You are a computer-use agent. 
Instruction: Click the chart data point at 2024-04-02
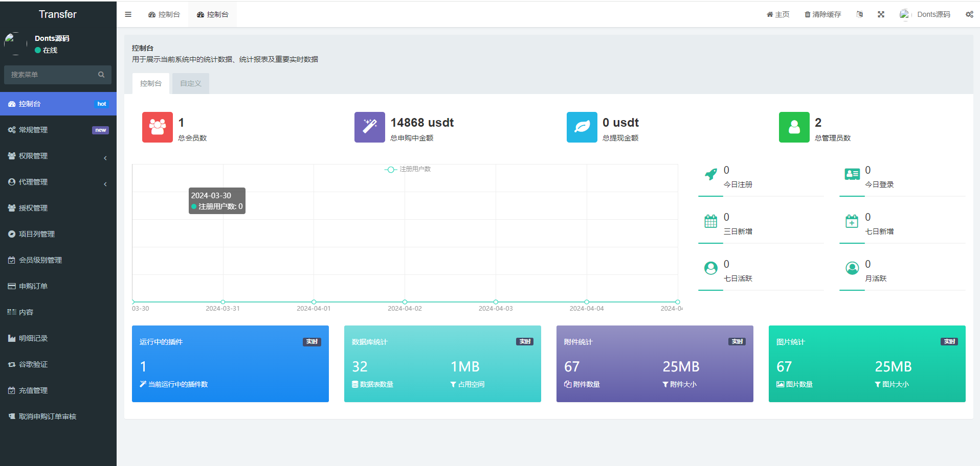(405, 302)
